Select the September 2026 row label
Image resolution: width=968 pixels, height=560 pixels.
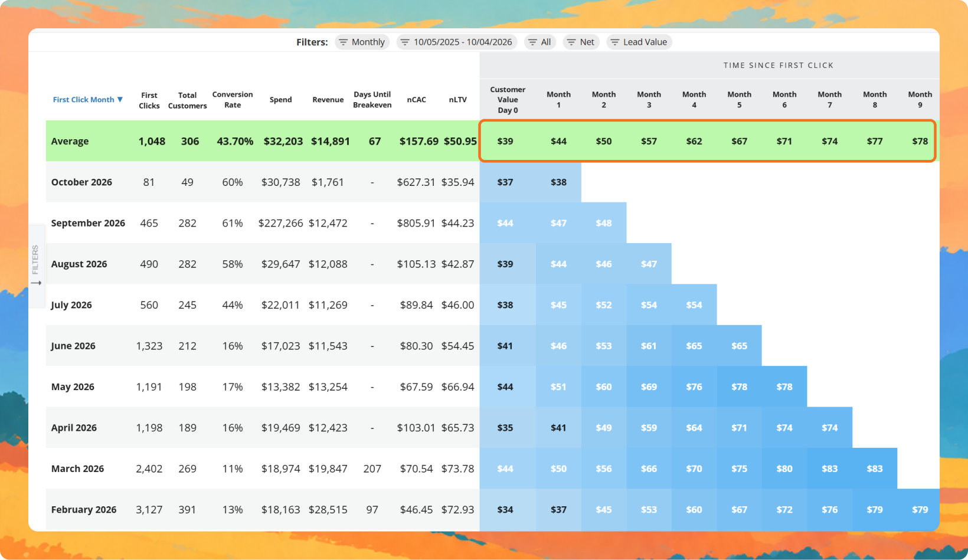coord(88,223)
